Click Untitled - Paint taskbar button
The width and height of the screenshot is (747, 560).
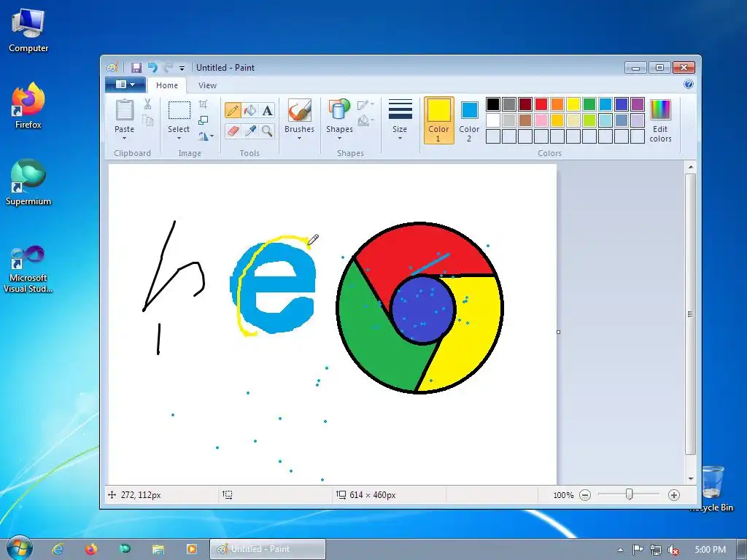click(268, 549)
